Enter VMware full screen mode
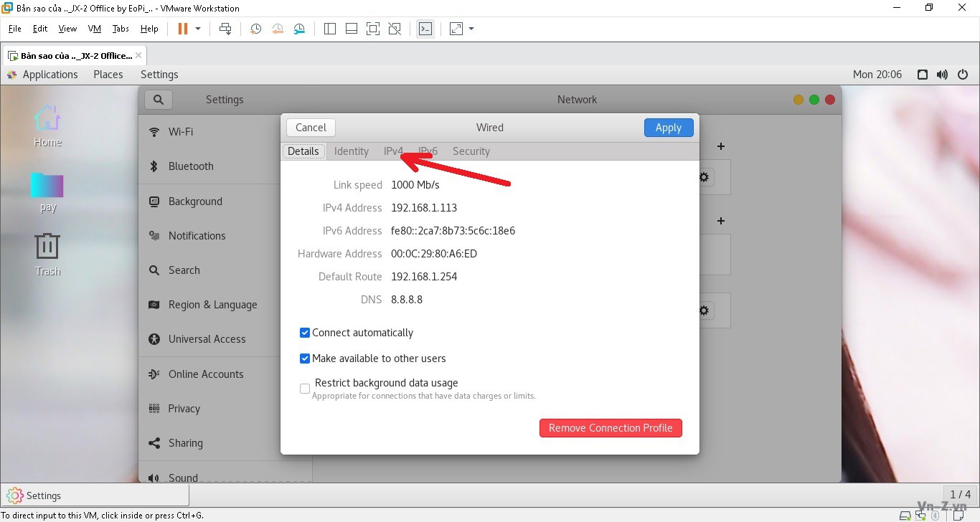This screenshot has height=522, width=980. (373, 29)
